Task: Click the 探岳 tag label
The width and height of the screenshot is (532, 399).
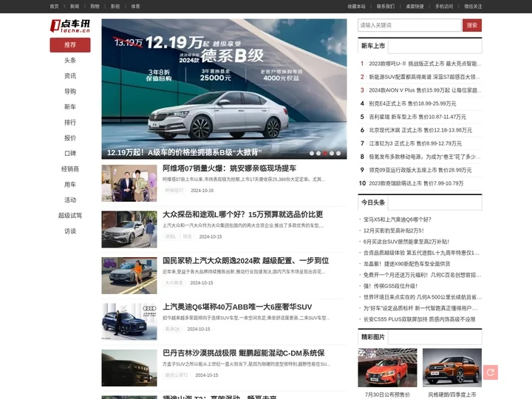Action: pyautogui.click(x=187, y=236)
